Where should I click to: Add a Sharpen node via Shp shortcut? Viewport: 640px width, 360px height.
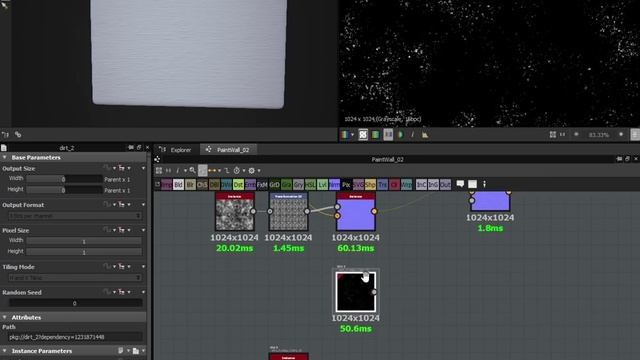coord(370,185)
